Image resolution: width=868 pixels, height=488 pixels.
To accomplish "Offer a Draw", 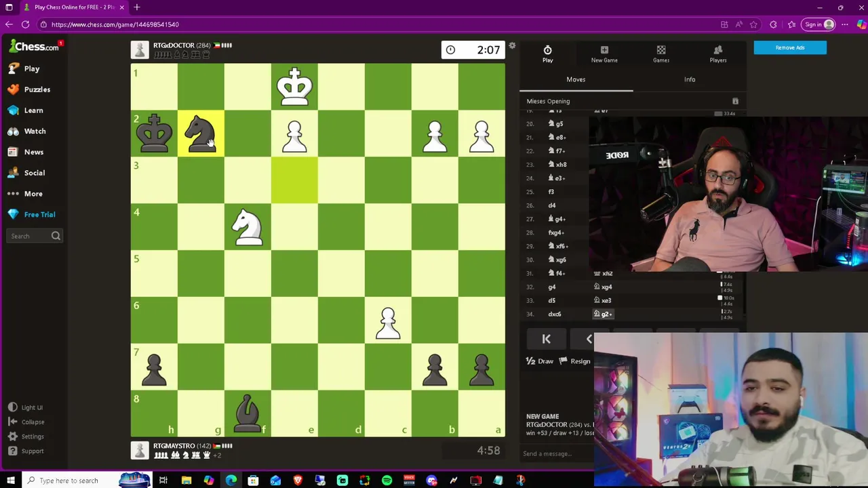I will 540,361.
